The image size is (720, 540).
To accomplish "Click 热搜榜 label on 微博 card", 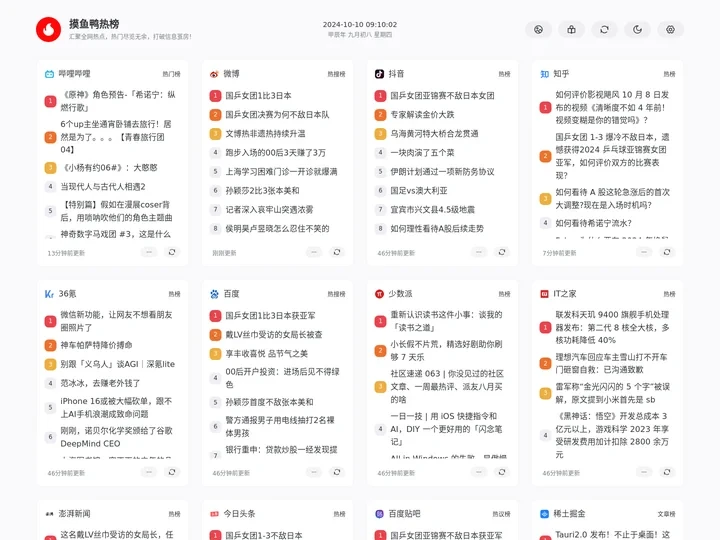I will click(337, 74).
